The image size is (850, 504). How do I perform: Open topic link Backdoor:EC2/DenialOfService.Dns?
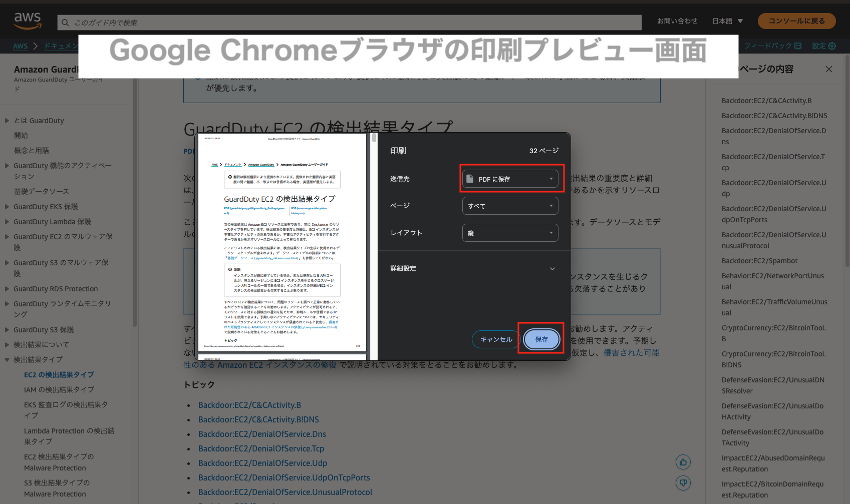click(x=262, y=434)
